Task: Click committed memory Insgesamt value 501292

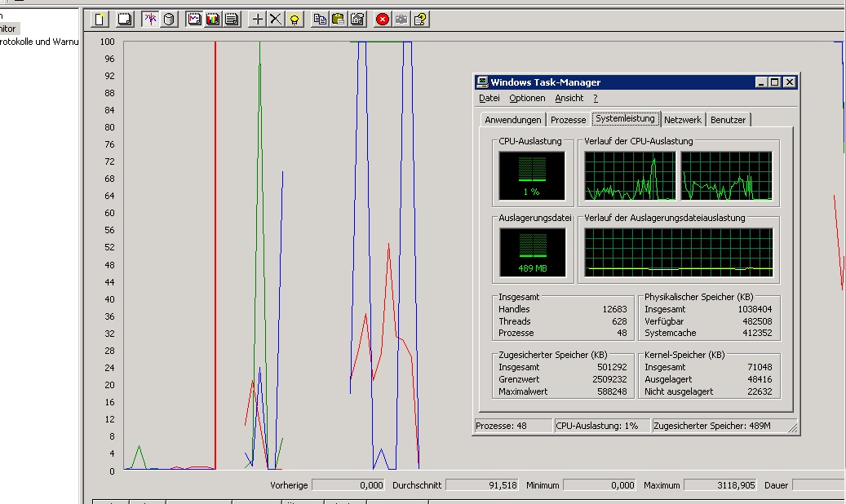Action: pyautogui.click(x=612, y=367)
